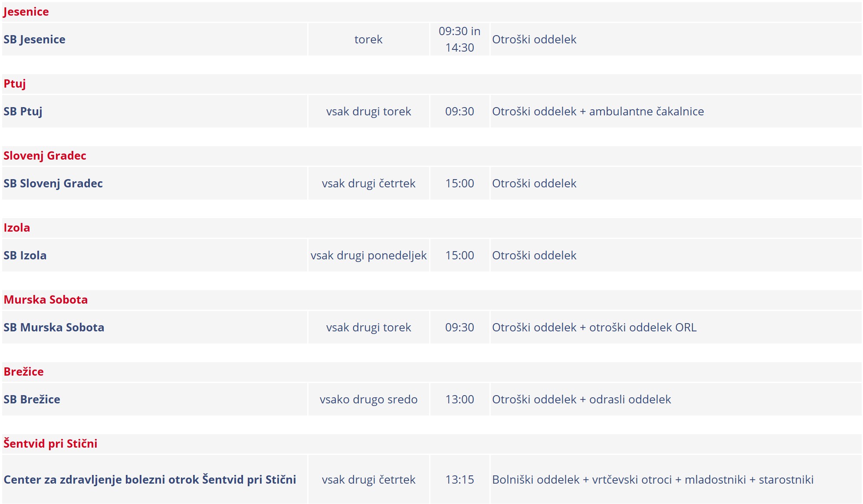Select the 'vsak drugi ponedeljek' cell
Viewport: 863px width, 504px height.
coord(368,255)
